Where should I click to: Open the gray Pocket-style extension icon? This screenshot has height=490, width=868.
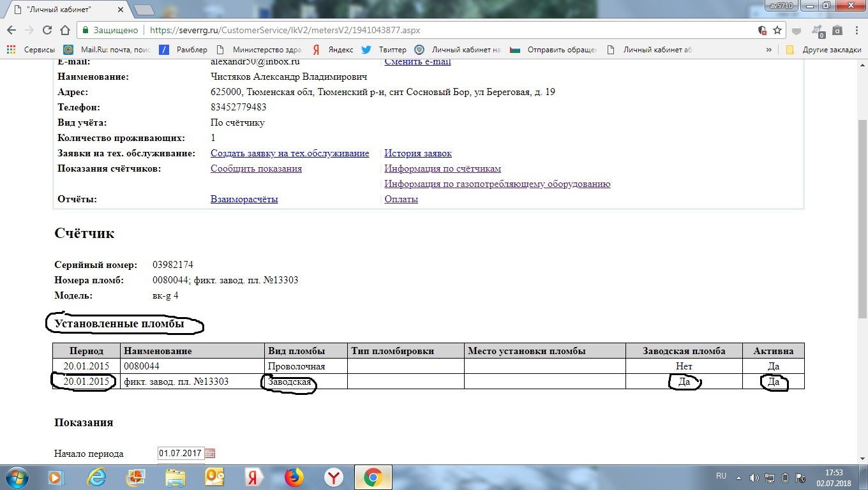pyautogui.click(x=797, y=30)
